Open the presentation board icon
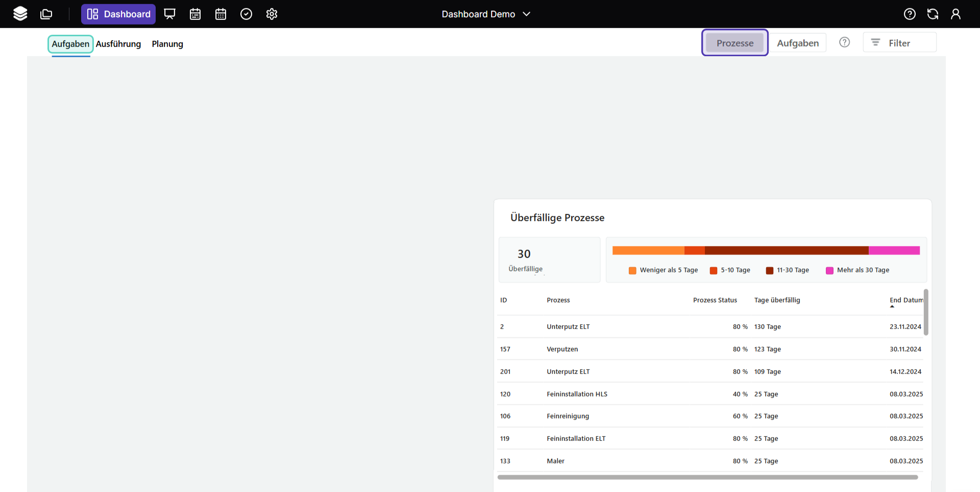This screenshot has height=492, width=980. [169, 14]
